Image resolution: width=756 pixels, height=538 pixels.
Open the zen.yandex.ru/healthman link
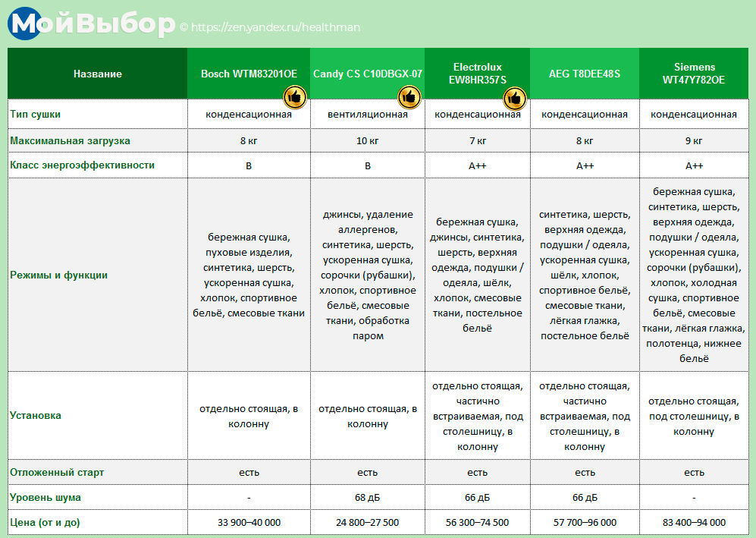click(275, 27)
